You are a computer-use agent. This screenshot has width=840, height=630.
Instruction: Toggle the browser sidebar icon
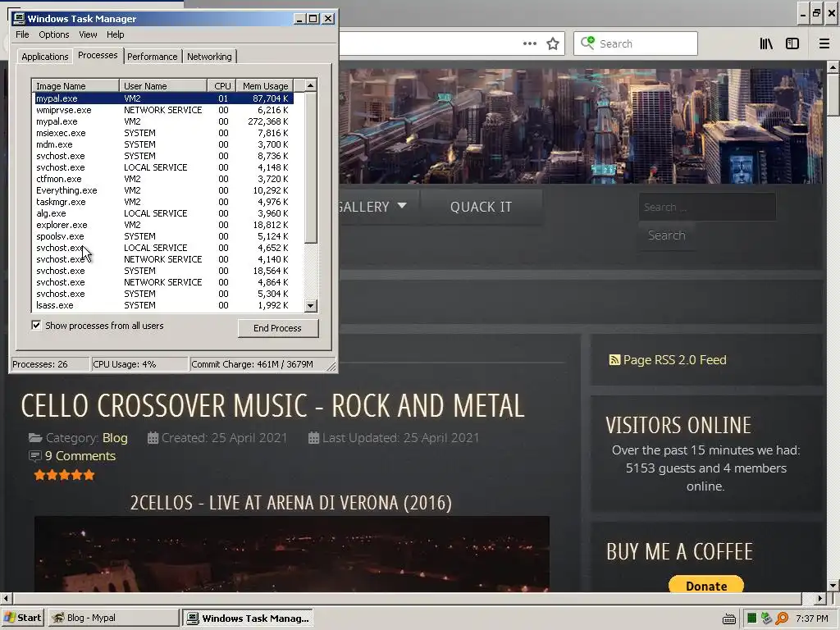(x=792, y=43)
